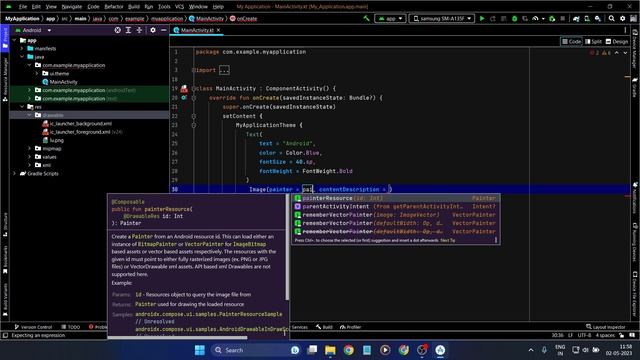Toggle the Gradle side tab on right
Viewport: 640px width, 360px height.
[x=635, y=87]
